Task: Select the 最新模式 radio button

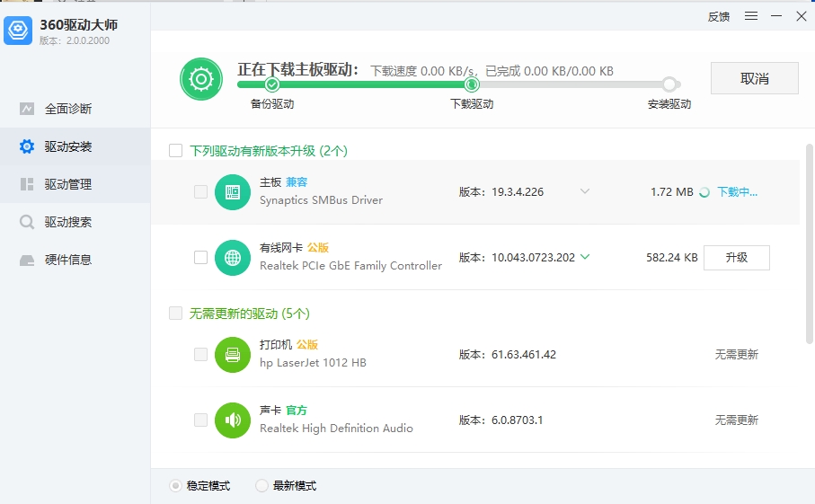Action: pos(261,485)
